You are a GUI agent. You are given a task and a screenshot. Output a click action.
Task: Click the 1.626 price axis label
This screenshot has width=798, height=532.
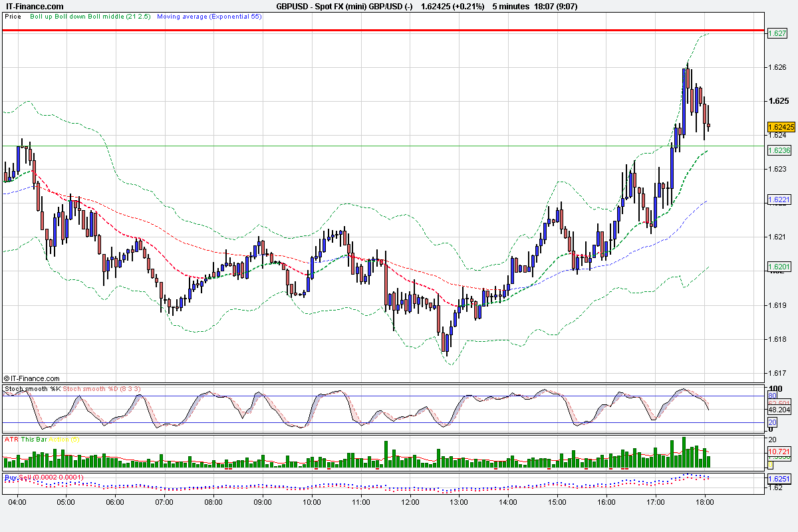point(777,67)
